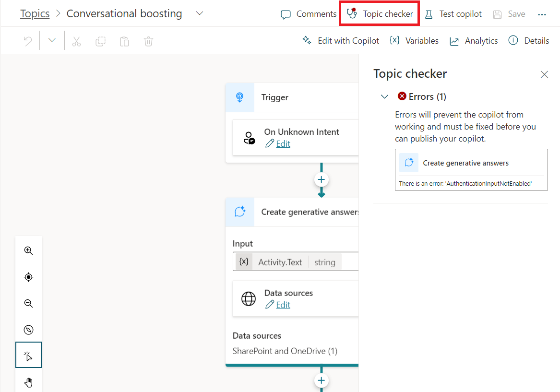
Task: Open the Topic checker
Action: point(380,14)
